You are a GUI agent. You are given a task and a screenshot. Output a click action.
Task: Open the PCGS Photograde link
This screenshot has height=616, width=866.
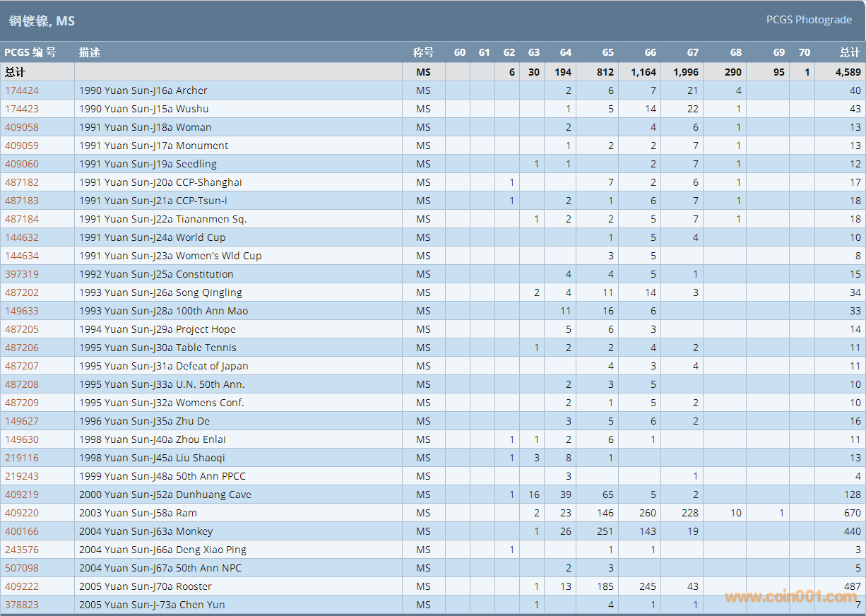click(x=809, y=20)
